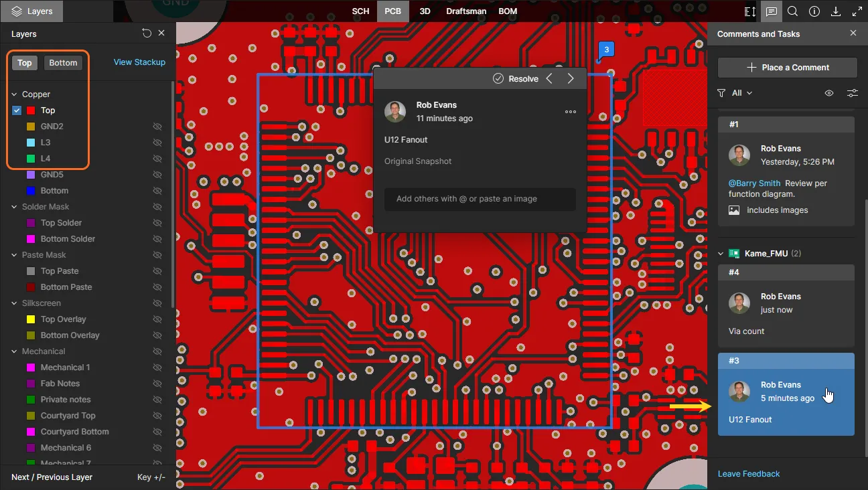Enter fullscreen with the expand arrows icon
This screenshot has height=490, width=868.
tap(857, 11)
